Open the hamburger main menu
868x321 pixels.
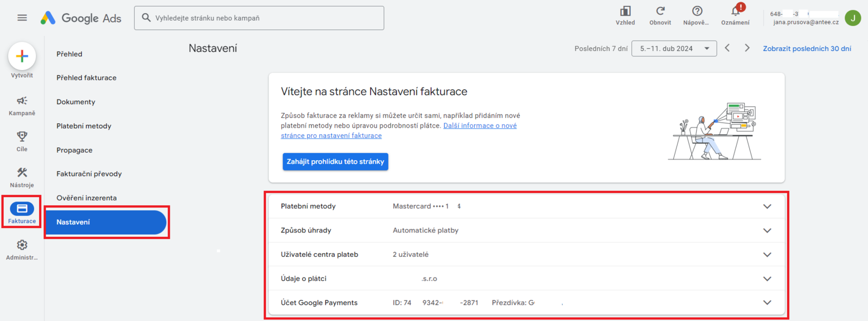22,18
